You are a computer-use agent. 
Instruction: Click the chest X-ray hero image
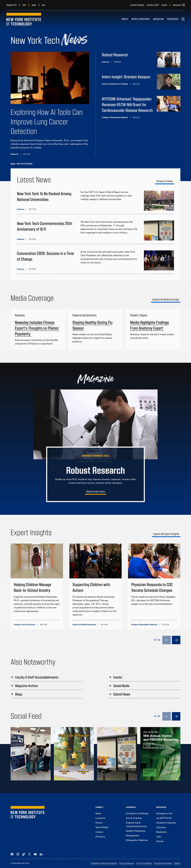[50, 78]
